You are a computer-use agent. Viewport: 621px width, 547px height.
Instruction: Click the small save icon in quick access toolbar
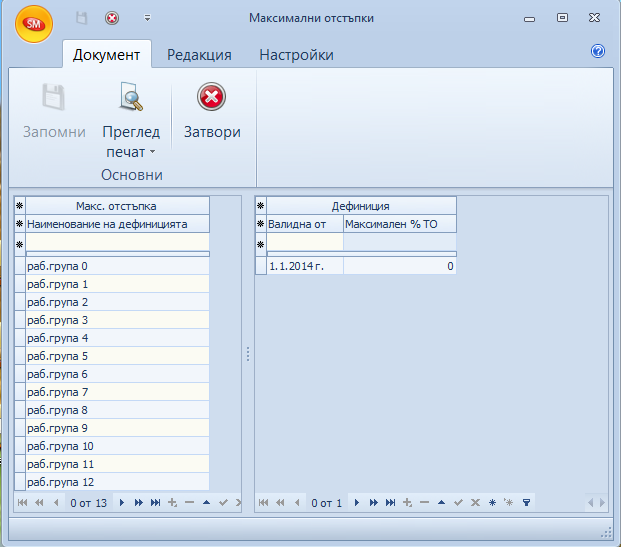coord(82,18)
